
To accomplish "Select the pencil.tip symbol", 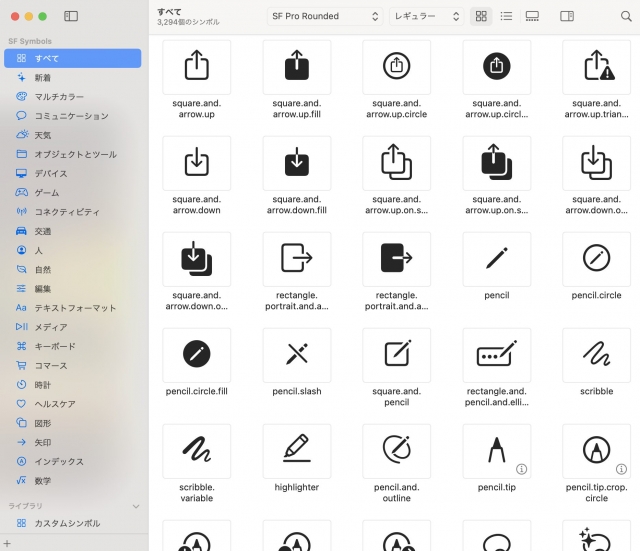I will (496, 451).
